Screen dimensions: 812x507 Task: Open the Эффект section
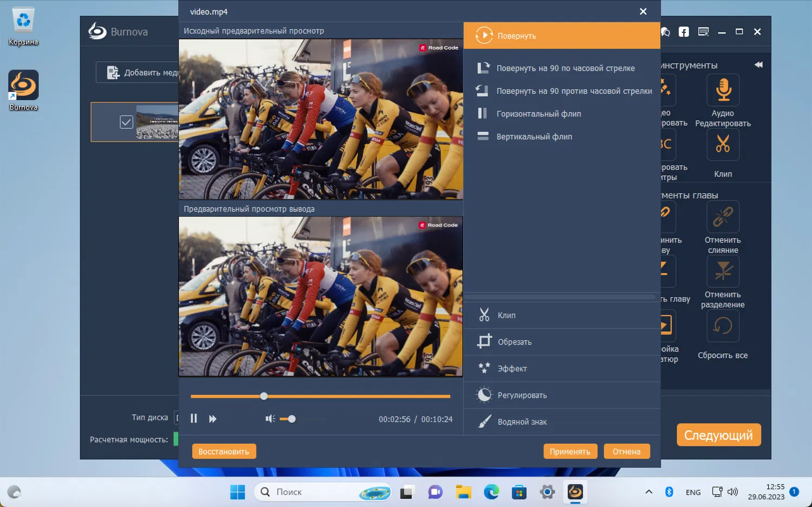click(562, 368)
